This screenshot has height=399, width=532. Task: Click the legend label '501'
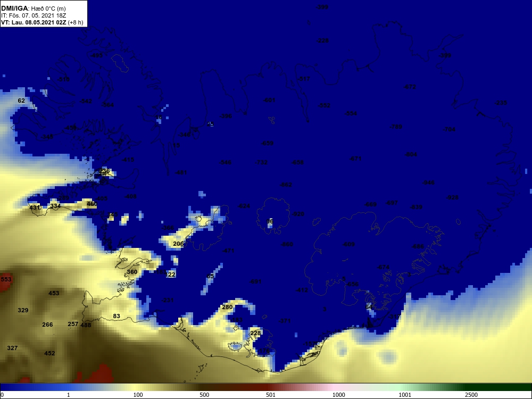click(271, 395)
